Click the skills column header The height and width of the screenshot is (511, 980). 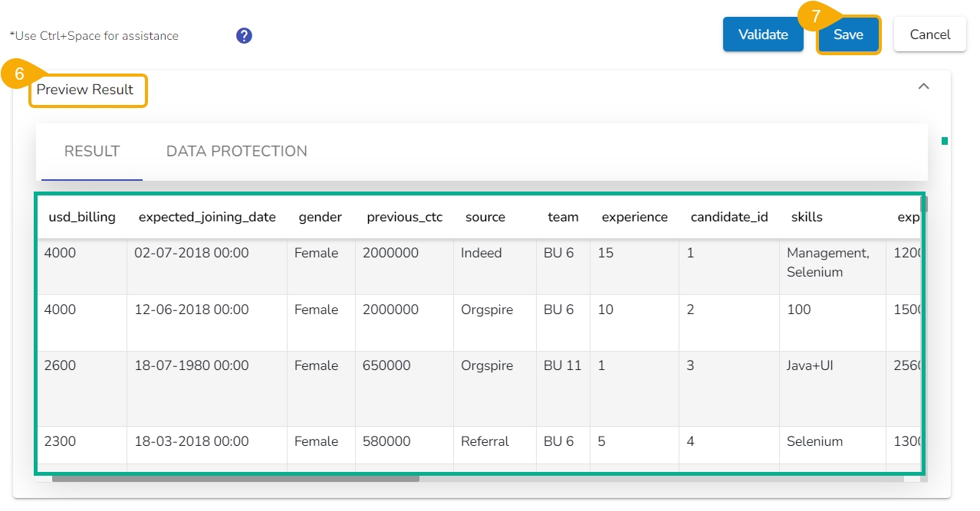coord(807,217)
